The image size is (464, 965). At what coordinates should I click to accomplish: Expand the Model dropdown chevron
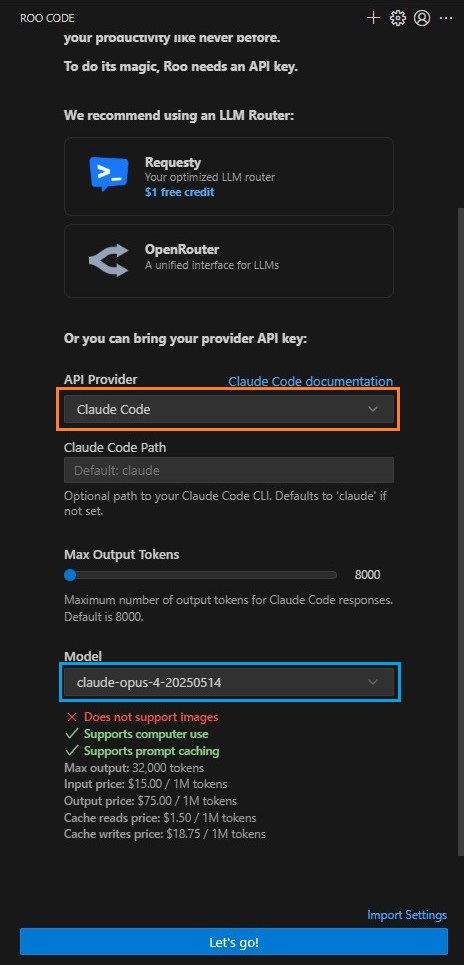click(x=373, y=682)
